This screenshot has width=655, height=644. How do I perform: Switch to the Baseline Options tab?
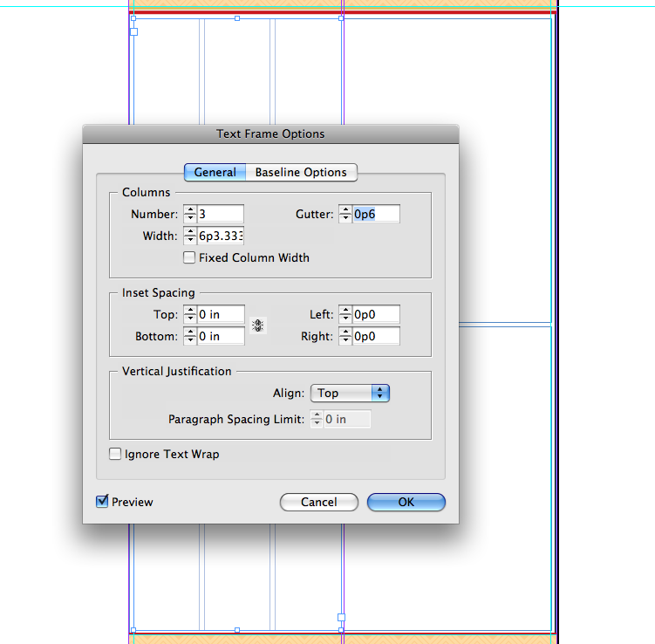(x=301, y=172)
